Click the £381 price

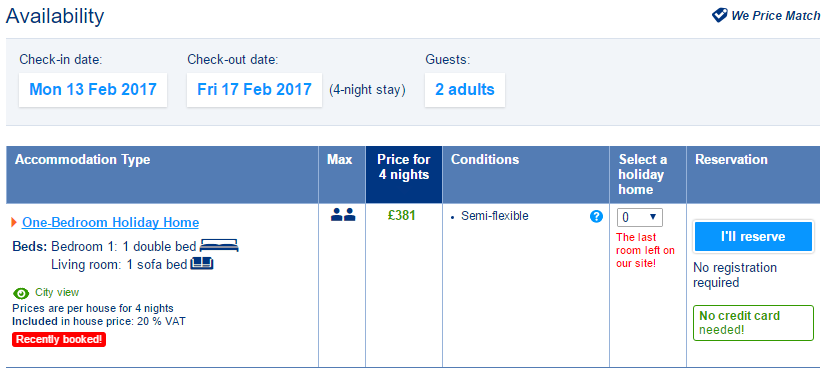pyautogui.click(x=402, y=216)
